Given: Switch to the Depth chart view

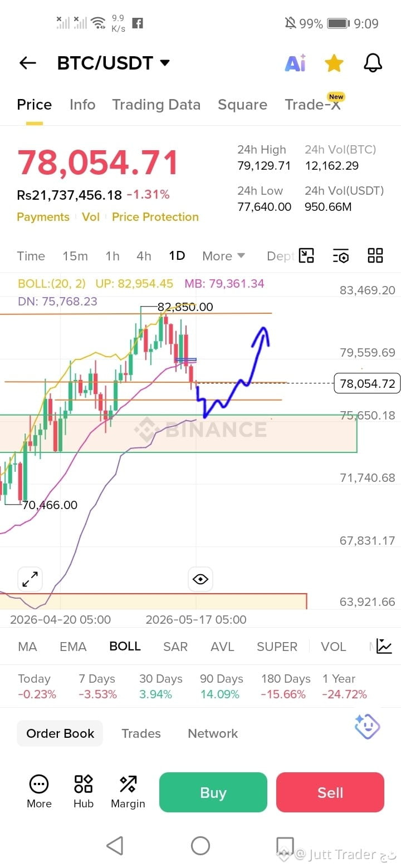Looking at the screenshot, I should [x=281, y=256].
